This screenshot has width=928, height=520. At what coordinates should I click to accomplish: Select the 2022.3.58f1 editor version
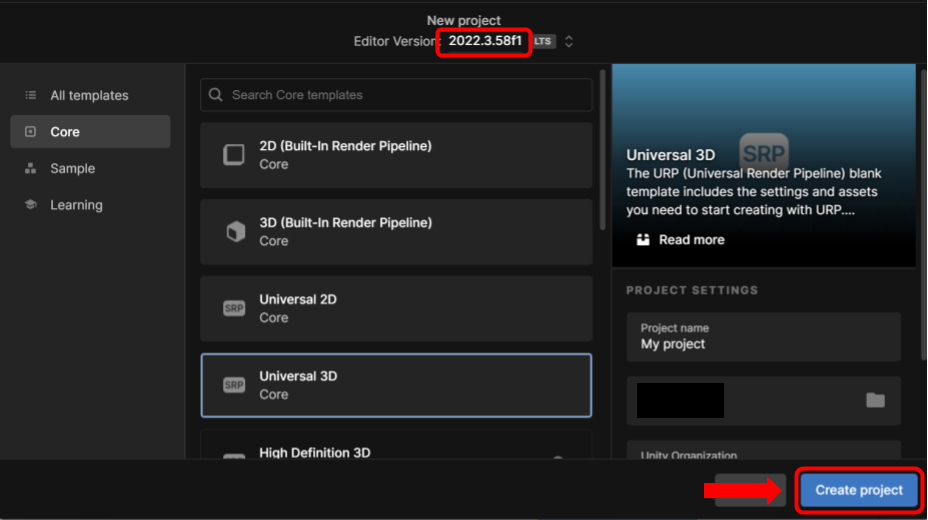pyautogui.click(x=485, y=41)
